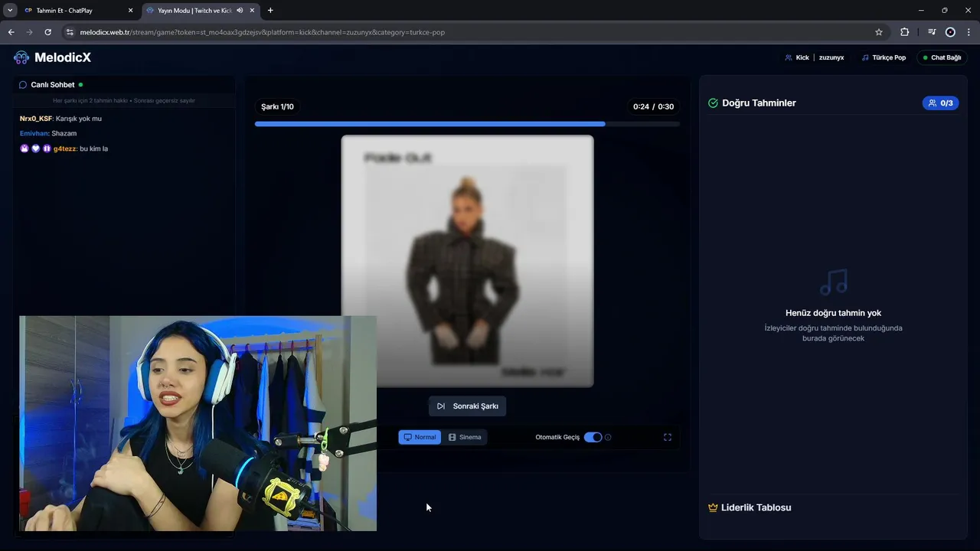The image size is (980, 551).
Task: Click the Canlı Sohbet heading
Action: [x=53, y=85]
